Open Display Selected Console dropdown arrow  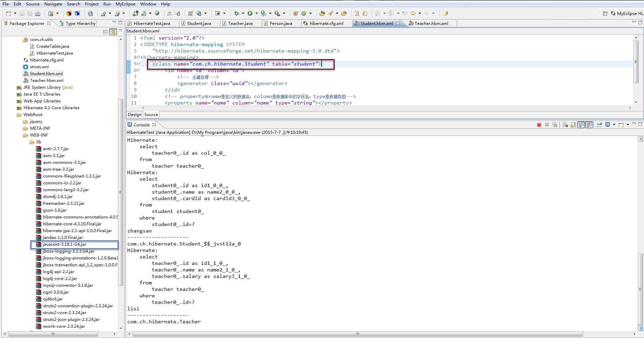coord(614,125)
